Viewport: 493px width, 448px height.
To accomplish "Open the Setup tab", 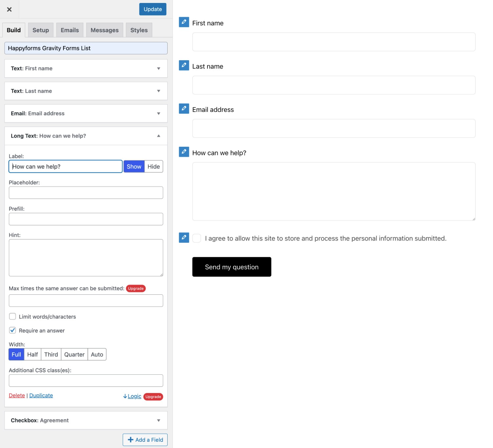I will 41,30.
